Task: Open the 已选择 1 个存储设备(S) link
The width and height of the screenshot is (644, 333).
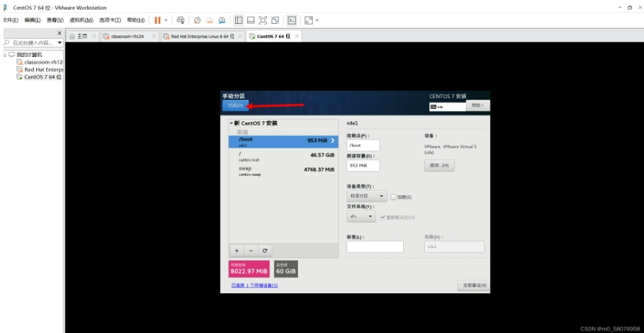Action: coord(255,285)
